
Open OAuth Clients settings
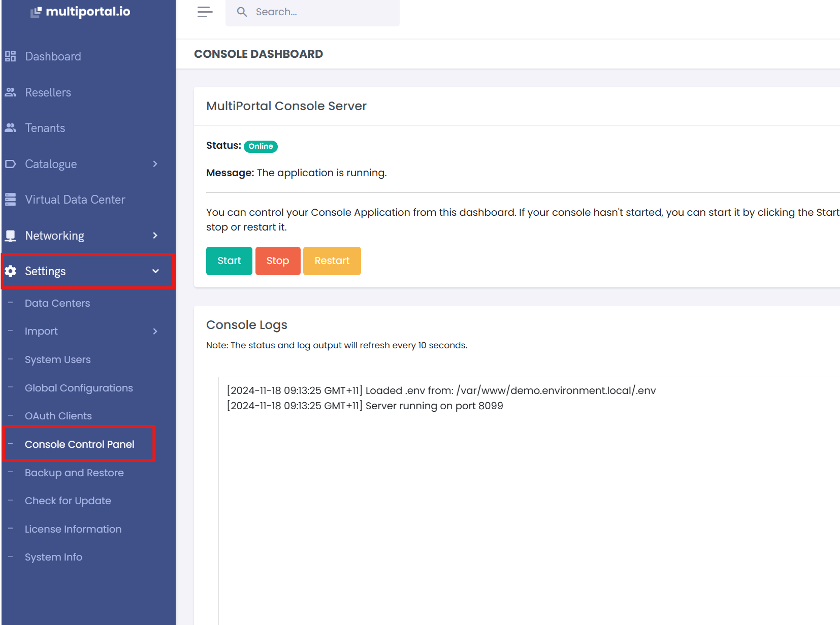click(x=58, y=416)
